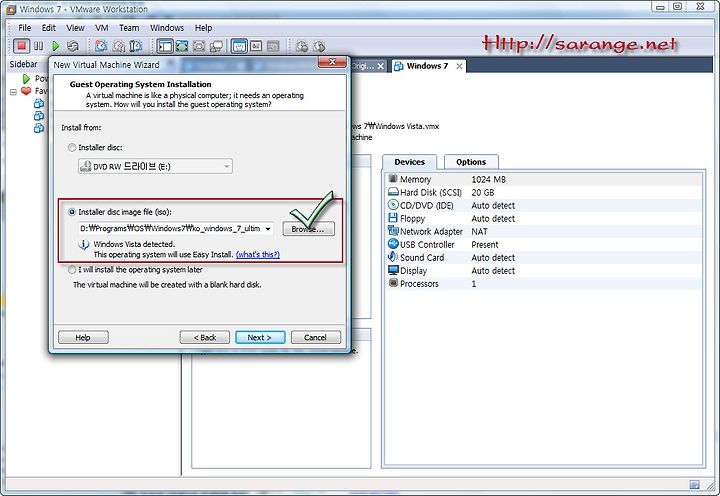The height and width of the screenshot is (496, 720).
Task: Click the CD/DVD (IDE) device icon
Action: tap(393, 205)
